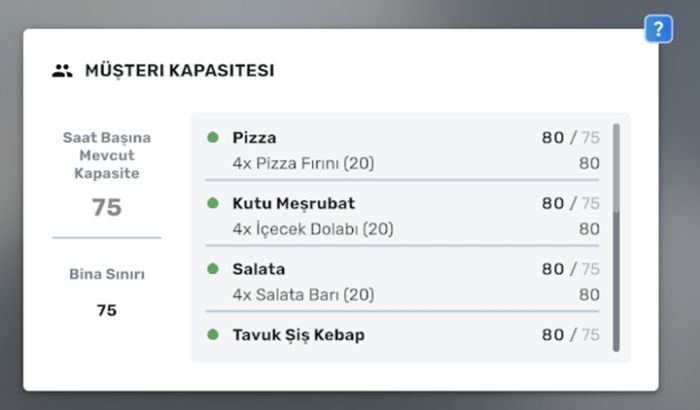Click the 4x Salata Barı (20) line
The width and height of the screenshot is (700, 410).
tap(303, 295)
